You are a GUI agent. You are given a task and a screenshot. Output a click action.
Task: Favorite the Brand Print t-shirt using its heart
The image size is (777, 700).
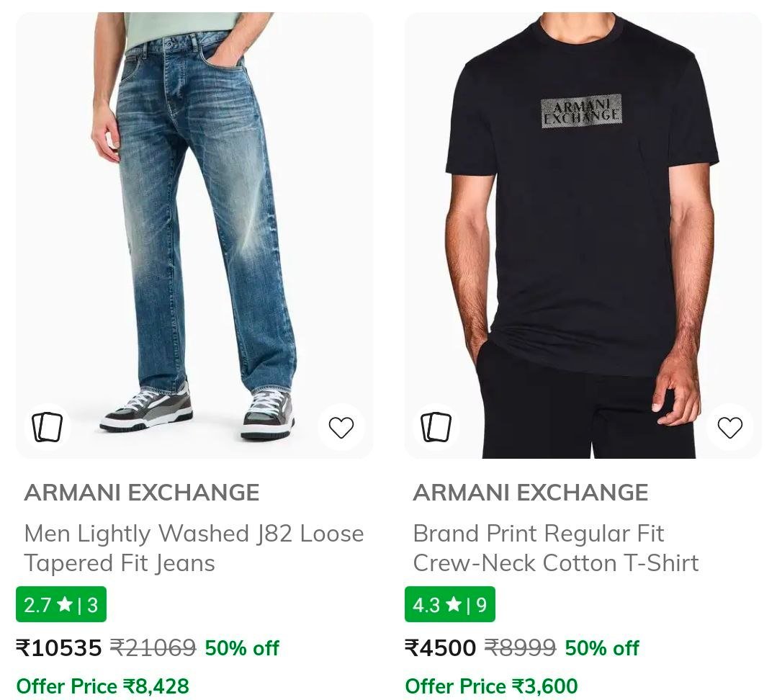(729, 426)
